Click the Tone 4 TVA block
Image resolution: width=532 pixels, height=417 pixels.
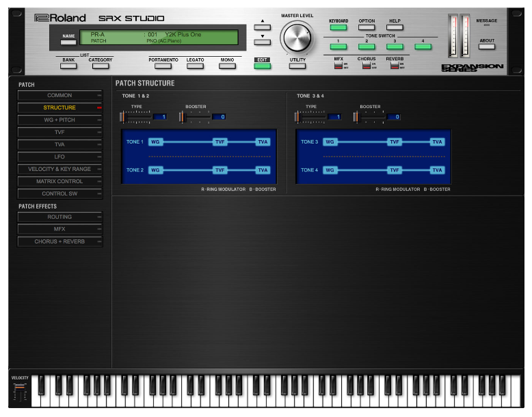(438, 170)
